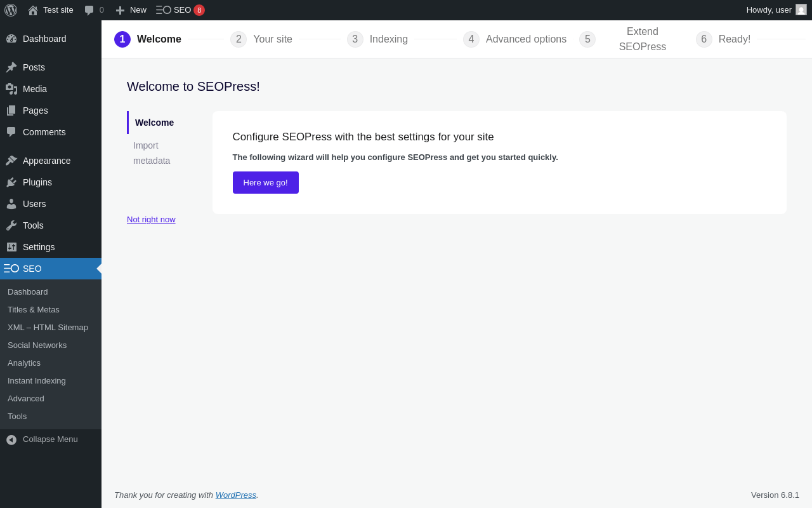Open the Import metadata sub-tab

(x=152, y=153)
